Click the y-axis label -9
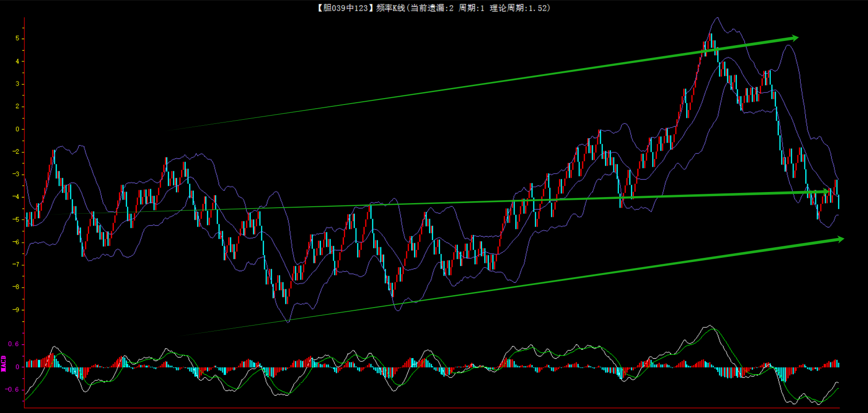The height and width of the screenshot is (413, 868). (x=16, y=310)
